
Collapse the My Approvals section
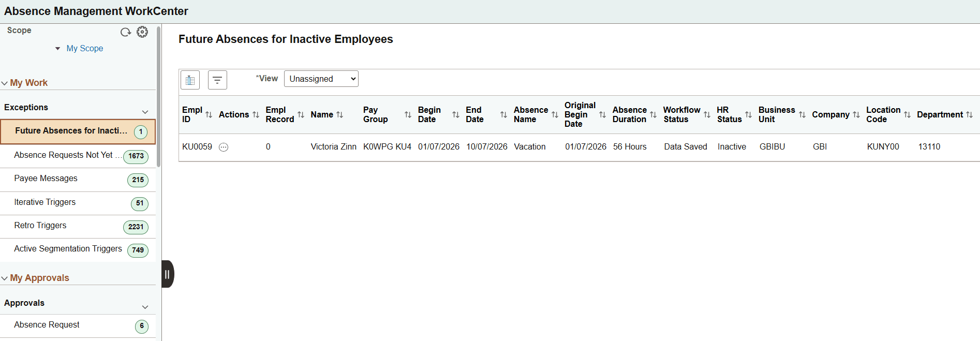[5, 278]
